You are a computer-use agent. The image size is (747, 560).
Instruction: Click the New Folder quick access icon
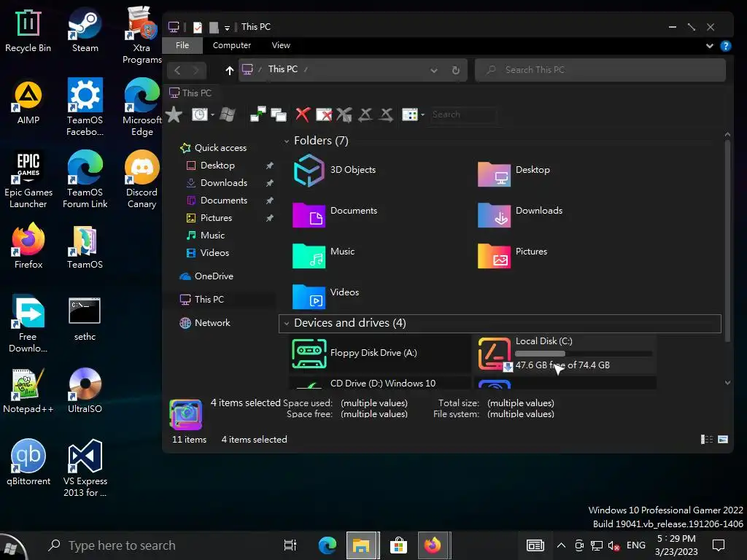214,27
